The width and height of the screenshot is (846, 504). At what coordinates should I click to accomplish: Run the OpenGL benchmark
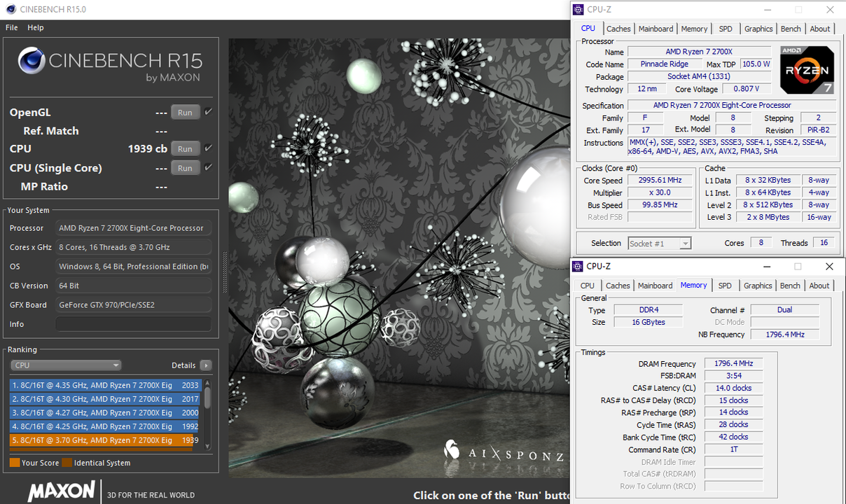[x=185, y=112]
